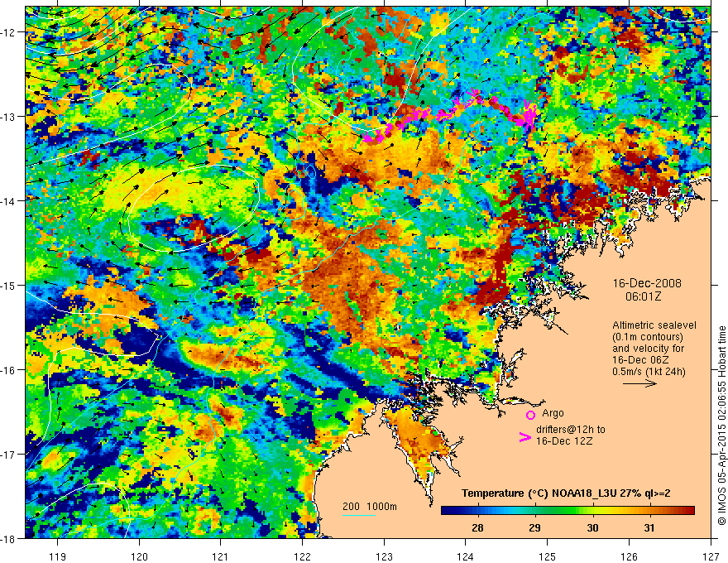Image resolution: width=728 pixels, height=563 pixels.
Task: Click the 16-Dec 12Z drifter label
Action: click(x=564, y=441)
